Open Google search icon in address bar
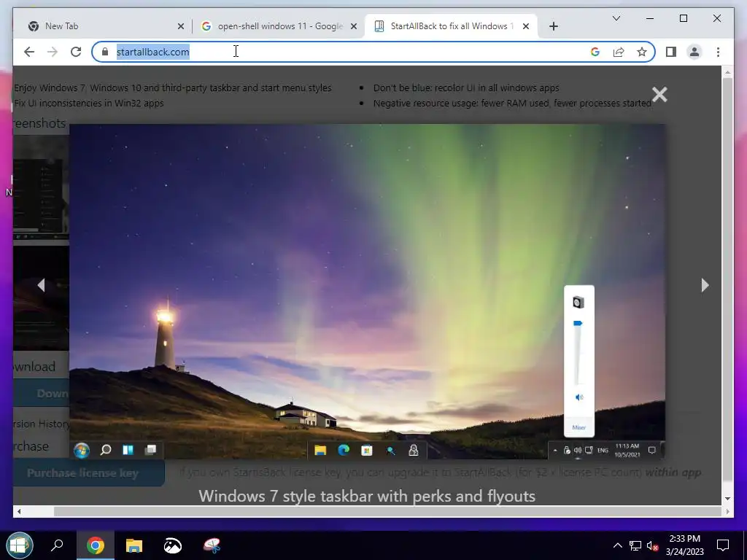Viewport: 747px width, 560px height. [x=595, y=52]
